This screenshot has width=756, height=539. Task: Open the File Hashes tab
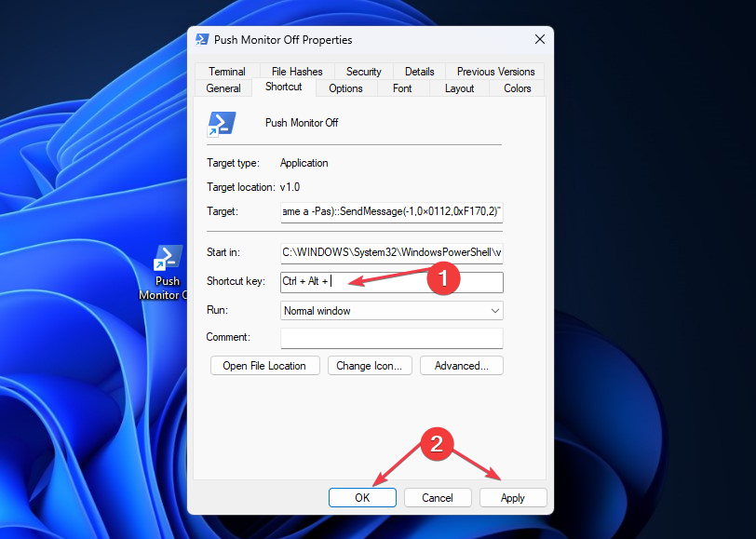tap(297, 72)
